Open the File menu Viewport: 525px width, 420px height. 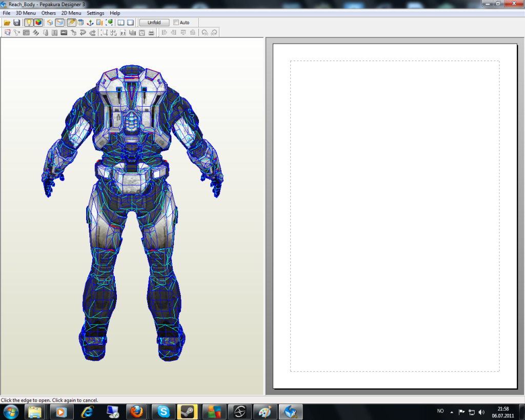click(6, 13)
